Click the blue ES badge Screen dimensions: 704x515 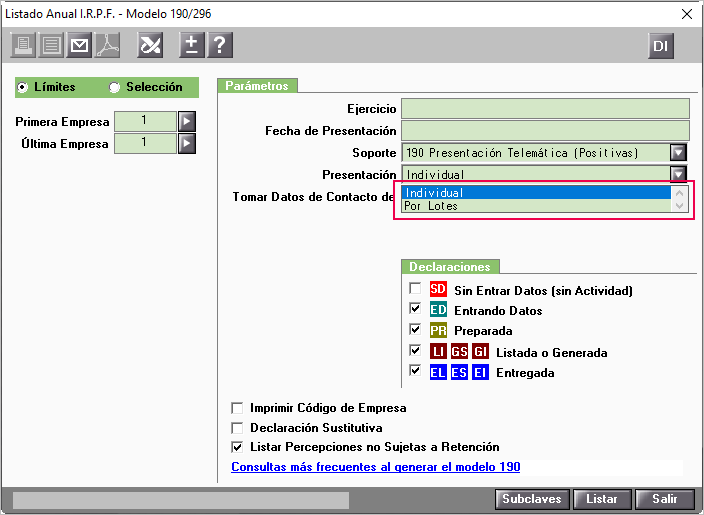pyautogui.click(x=459, y=372)
